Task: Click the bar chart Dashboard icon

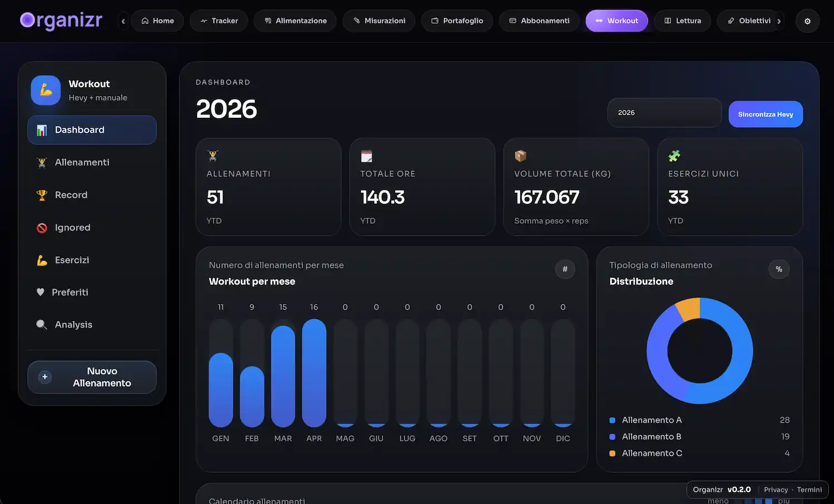Action: [x=42, y=130]
